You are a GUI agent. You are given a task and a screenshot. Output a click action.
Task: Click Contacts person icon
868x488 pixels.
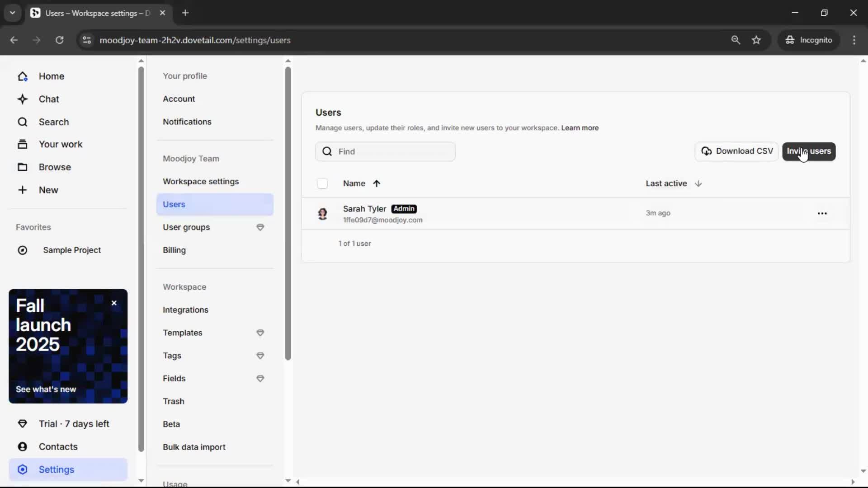coord(23,446)
